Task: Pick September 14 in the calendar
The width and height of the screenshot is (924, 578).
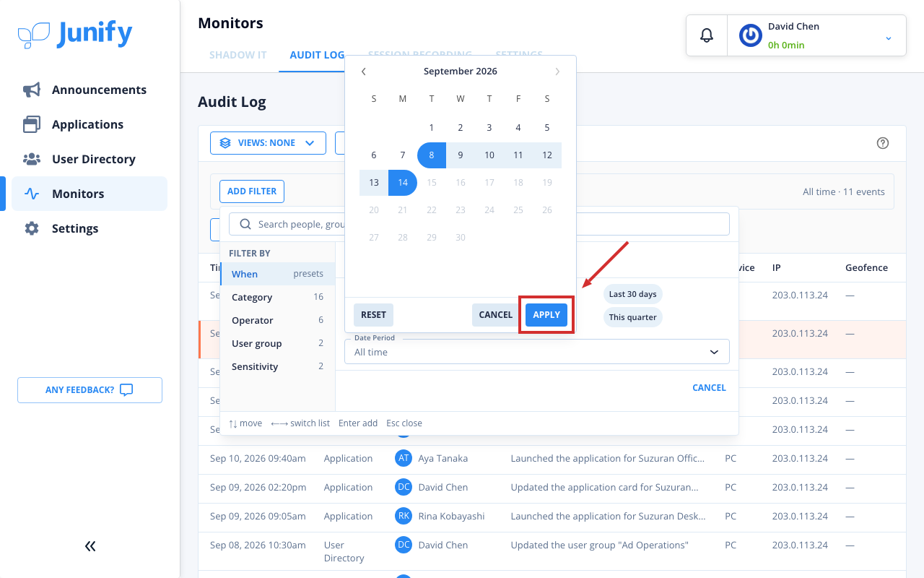Action: (403, 183)
